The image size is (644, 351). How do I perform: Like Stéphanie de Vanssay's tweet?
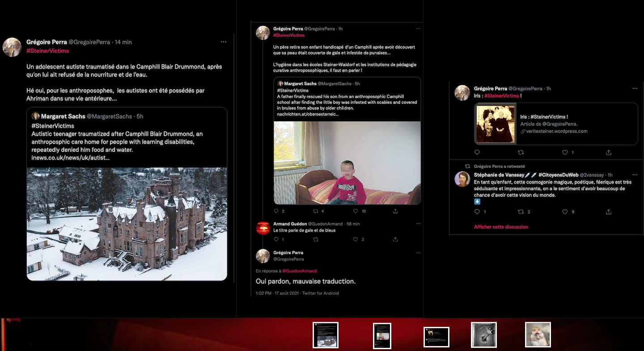(565, 212)
